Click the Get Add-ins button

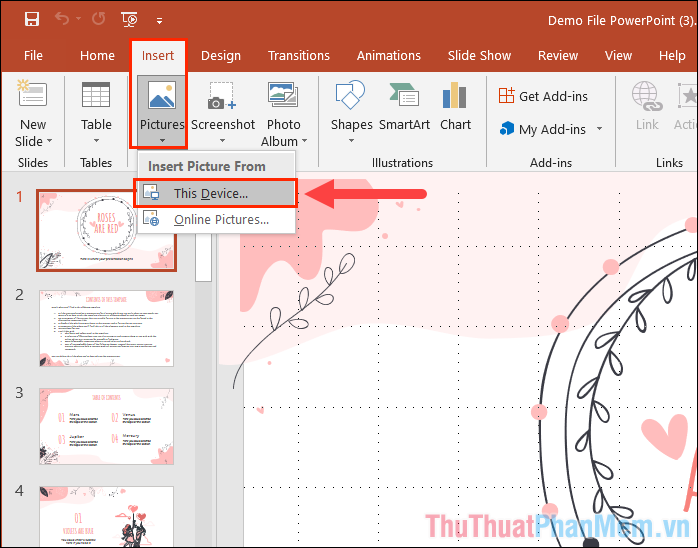544,96
